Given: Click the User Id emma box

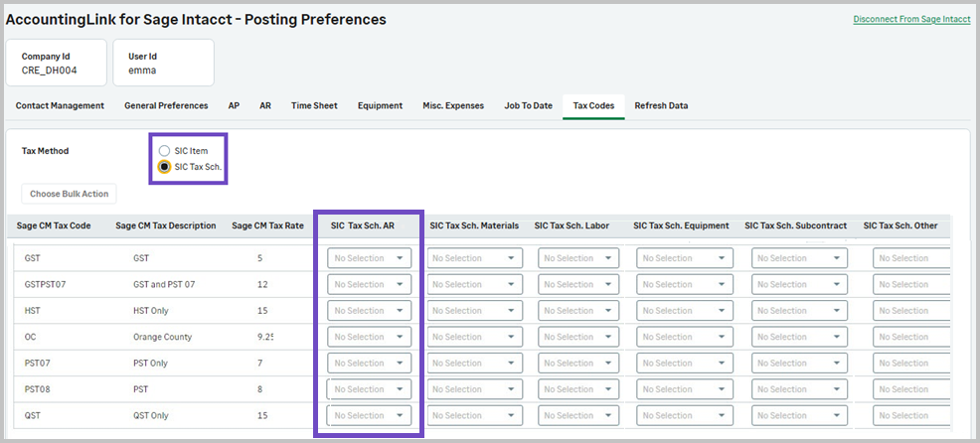Looking at the screenshot, I should click(x=163, y=63).
